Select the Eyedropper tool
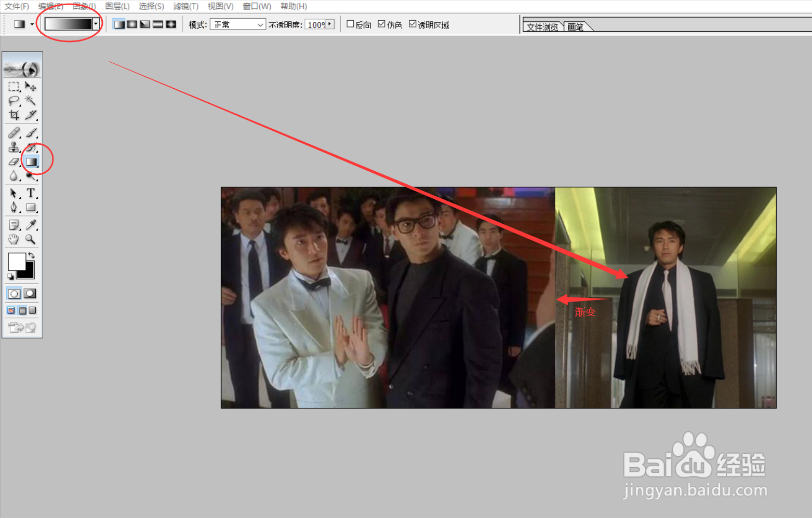This screenshot has height=518, width=812. 31,225
